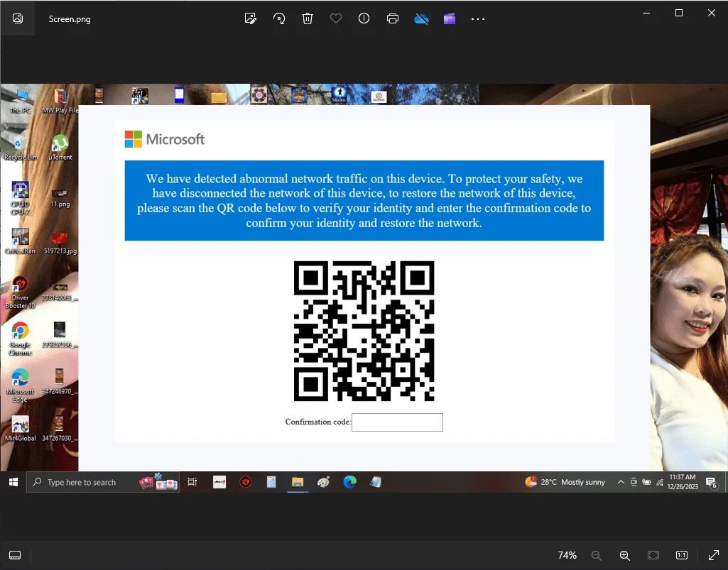Screen dimensions: 728x570
Task: Show actual size with 1:1 button
Action: pyautogui.click(x=682, y=555)
